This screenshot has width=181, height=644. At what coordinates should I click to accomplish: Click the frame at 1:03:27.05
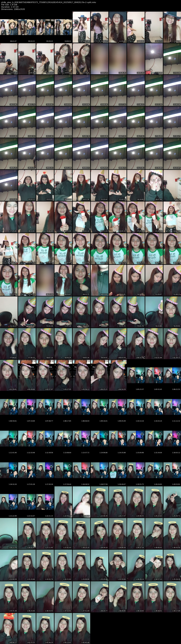(63, 375)
